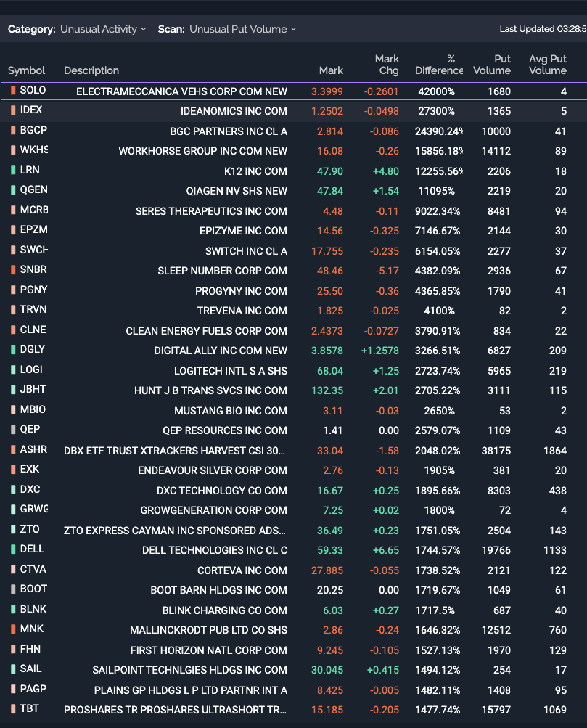The image size is (587, 728).
Task: Click ELECTRAMECCANICA VEHS CORP COM NEW description
Action: 181,91
